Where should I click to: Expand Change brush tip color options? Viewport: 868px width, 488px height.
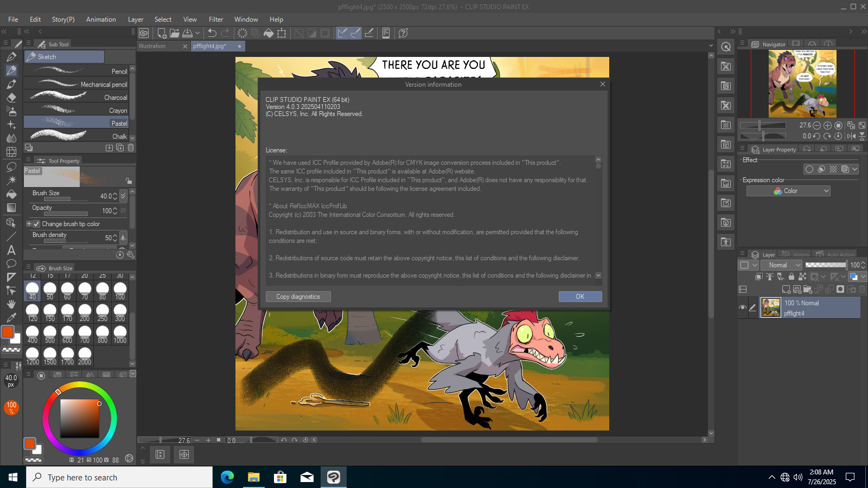[29, 224]
